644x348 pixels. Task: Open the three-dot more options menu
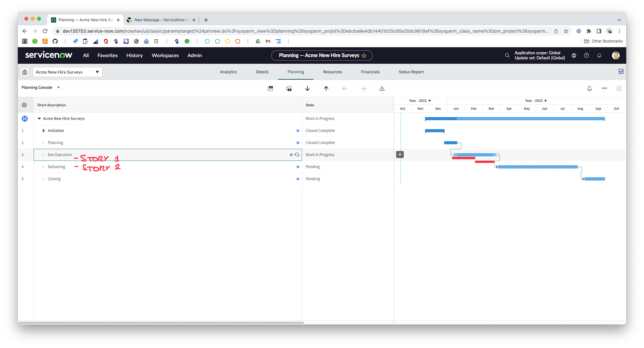pyautogui.click(x=604, y=88)
